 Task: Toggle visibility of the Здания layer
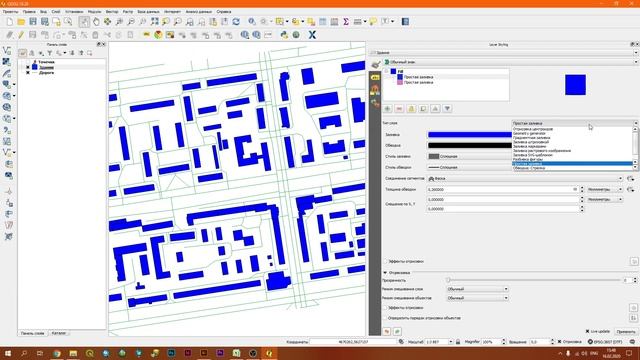click(x=28, y=67)
